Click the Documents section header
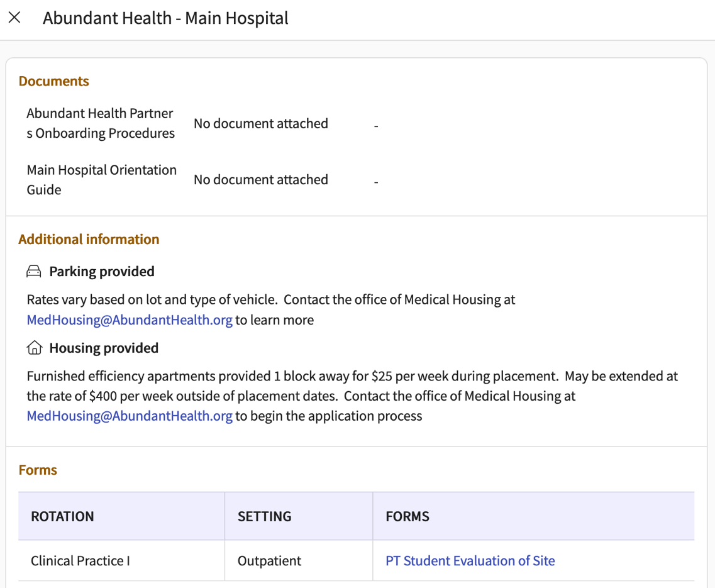Image resolution: width=715 pixels, height=588 pixels. click(53, 80)
